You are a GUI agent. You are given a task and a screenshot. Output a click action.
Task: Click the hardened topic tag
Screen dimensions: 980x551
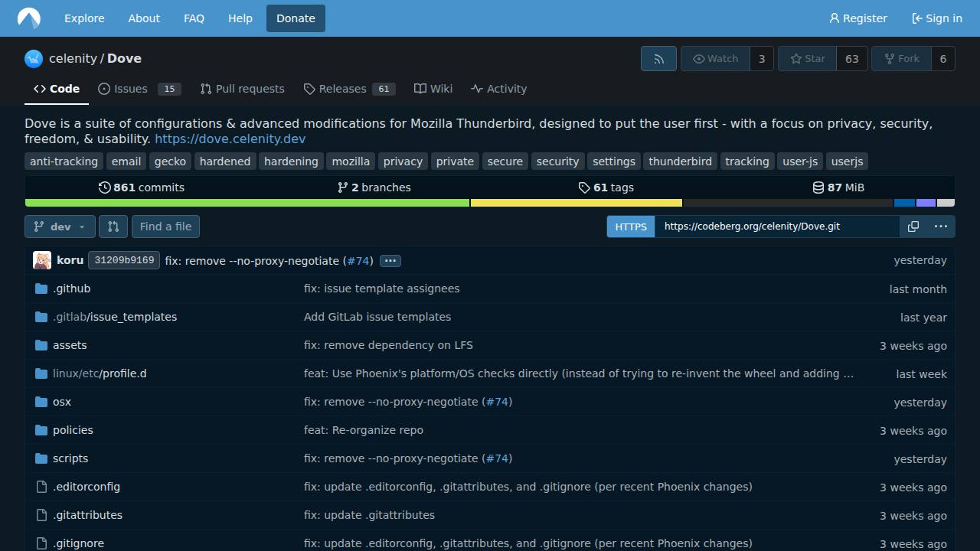coord(225,161)
